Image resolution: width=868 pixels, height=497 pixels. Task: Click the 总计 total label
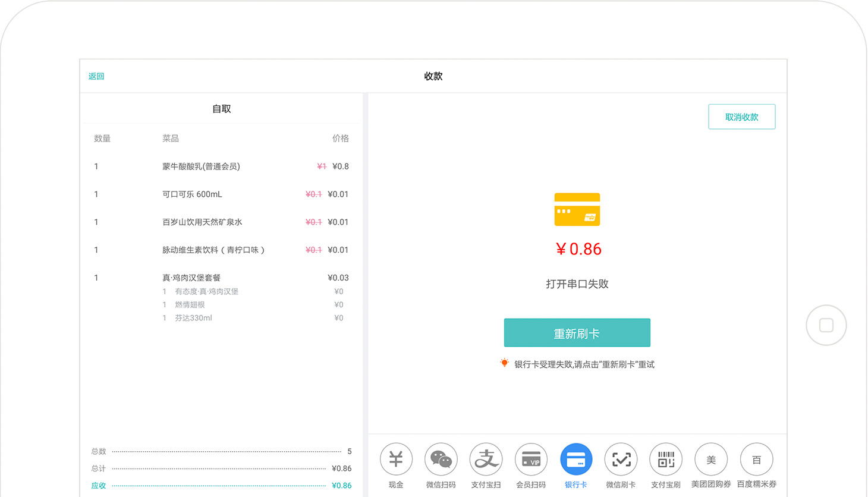point(99,468)
